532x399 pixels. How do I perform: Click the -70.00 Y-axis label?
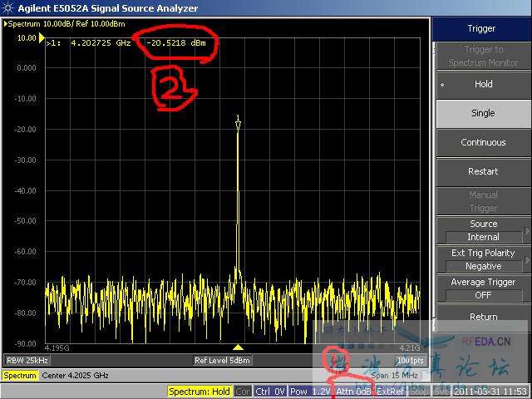tap(26, 283)
